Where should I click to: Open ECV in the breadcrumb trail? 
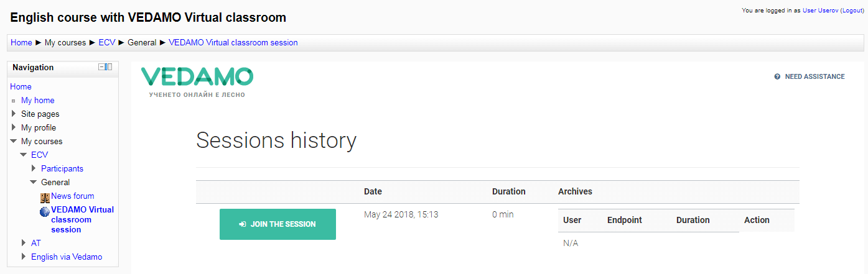click(x=107, y=43)
